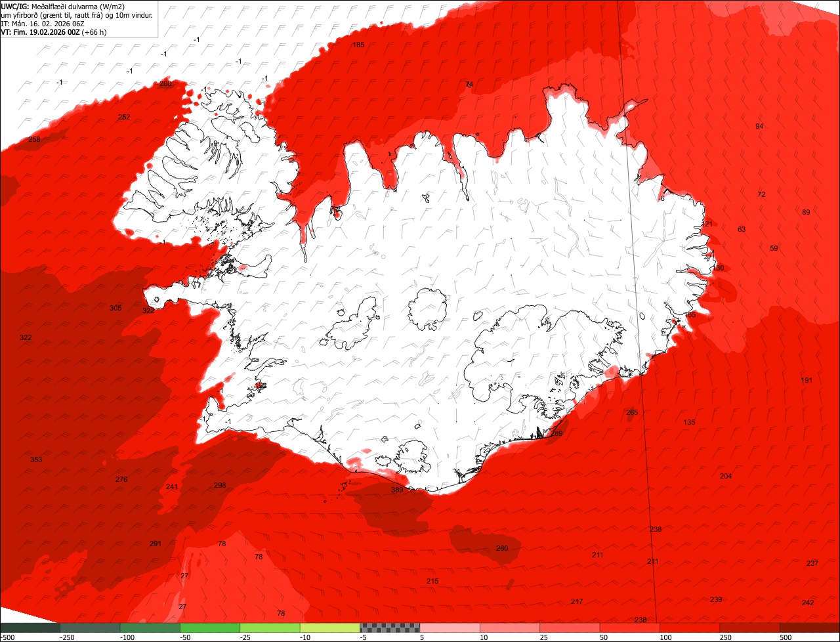Click the map value '239'

point(716,599)
